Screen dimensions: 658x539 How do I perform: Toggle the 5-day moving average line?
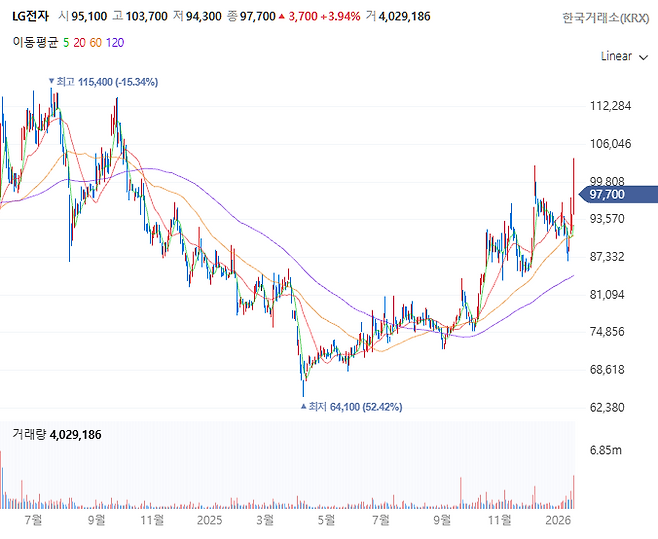(65, 42)
